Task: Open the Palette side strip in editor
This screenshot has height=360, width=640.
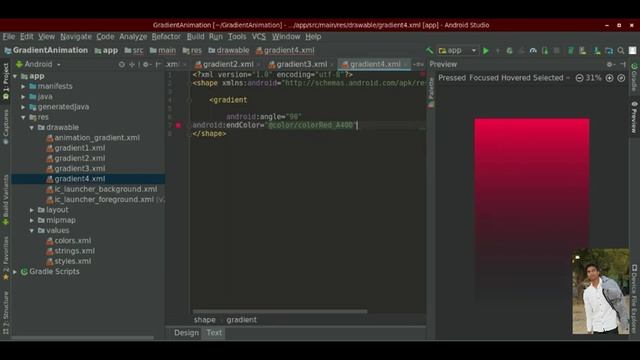Action: pyautogui.click(x=431, y=93)
